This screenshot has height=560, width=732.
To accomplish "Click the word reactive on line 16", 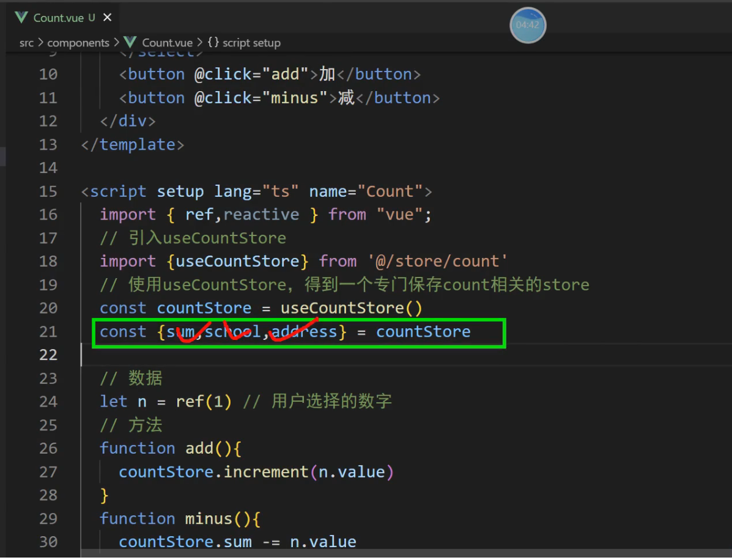I will tap(262, 215).
